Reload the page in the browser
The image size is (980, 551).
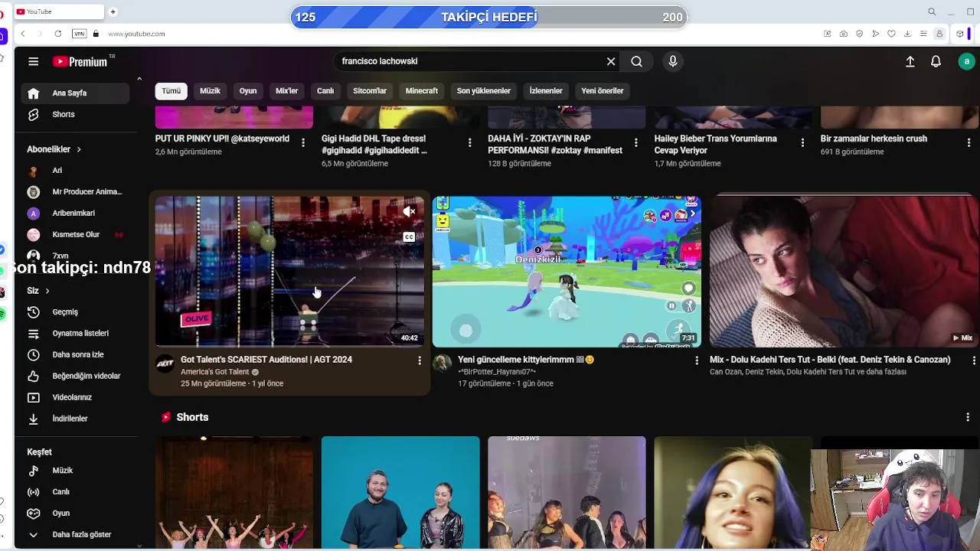click(x=57, y=34)
